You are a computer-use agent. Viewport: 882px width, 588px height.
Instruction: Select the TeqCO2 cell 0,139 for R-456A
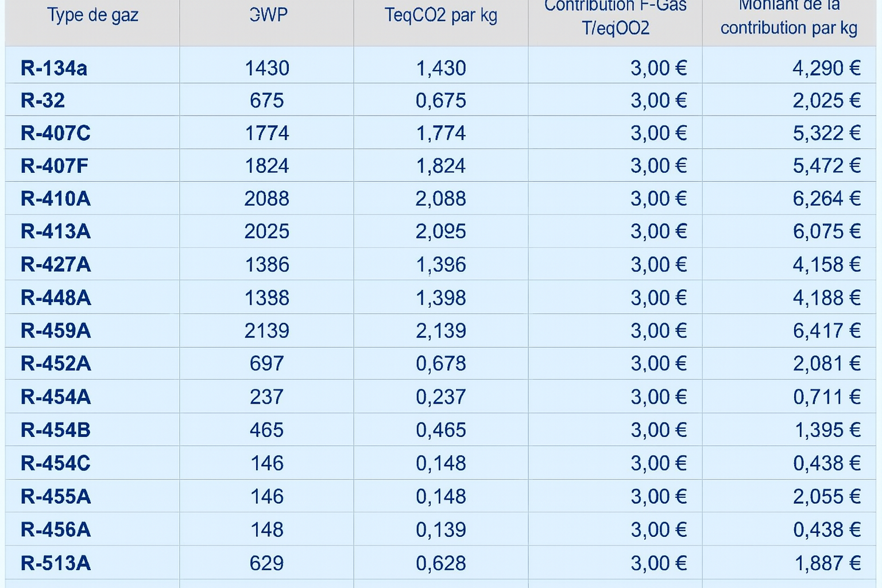(x=440, y=529)
